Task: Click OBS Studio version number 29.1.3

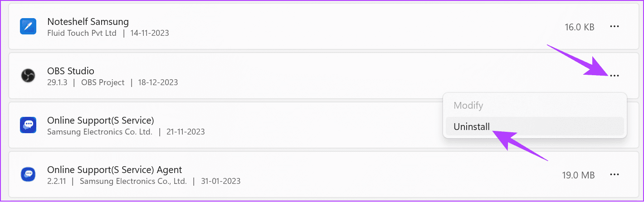Action: [57, 82]
